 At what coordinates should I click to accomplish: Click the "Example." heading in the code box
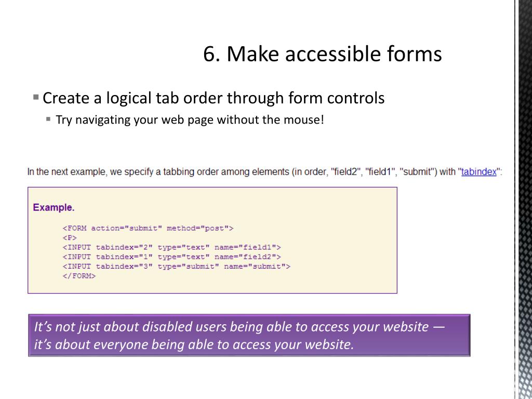54,207
